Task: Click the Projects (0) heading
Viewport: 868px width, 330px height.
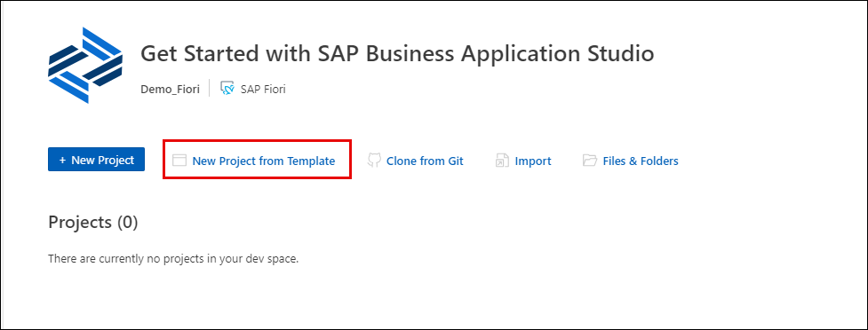Action: (x=93, y=222)
